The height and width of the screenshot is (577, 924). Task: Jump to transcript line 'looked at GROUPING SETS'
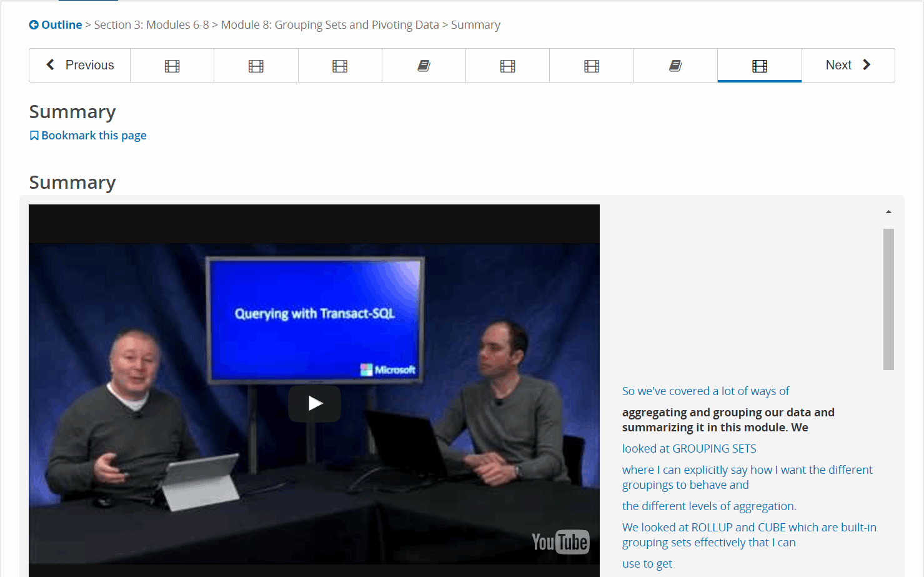(x=689, y=449)
